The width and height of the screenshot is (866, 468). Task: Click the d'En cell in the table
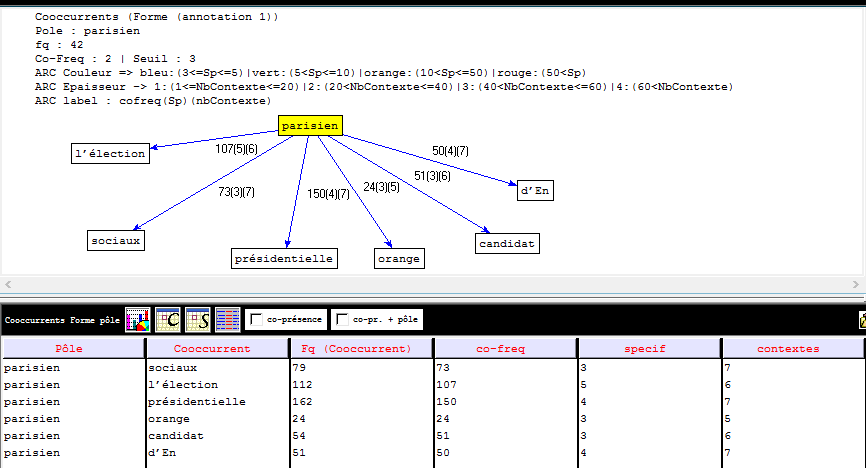tap(162, 453)
